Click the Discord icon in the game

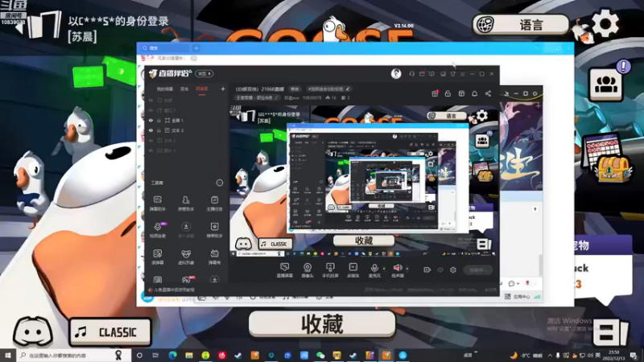click(x=33, y=331)
